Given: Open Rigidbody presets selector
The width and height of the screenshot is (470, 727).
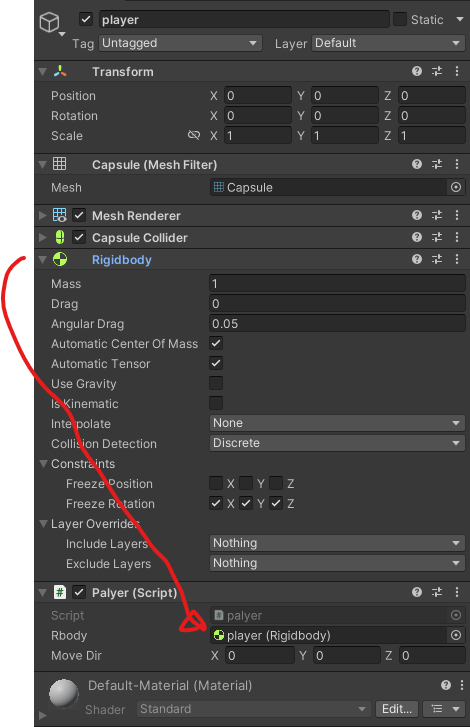Looking at the screenshot, I should tap(437, 259).
